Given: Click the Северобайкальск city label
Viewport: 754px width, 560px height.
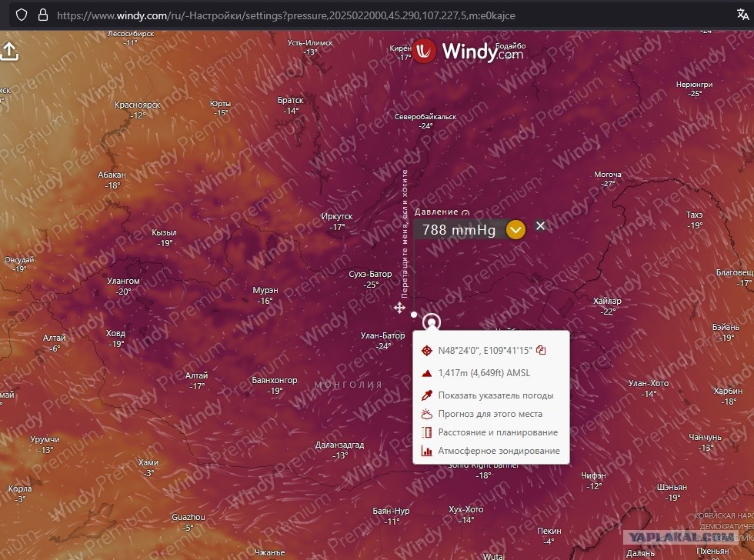Looking at the screenshot, I should 425,116.
